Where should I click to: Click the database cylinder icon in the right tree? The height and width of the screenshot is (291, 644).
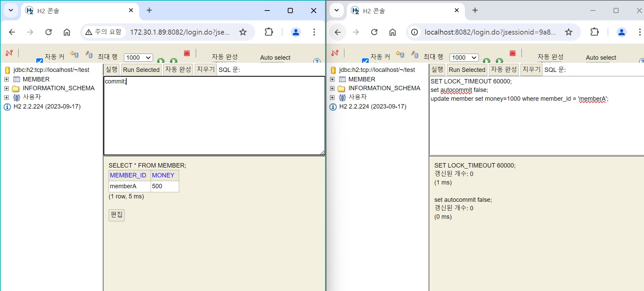[x=333, y=70]
